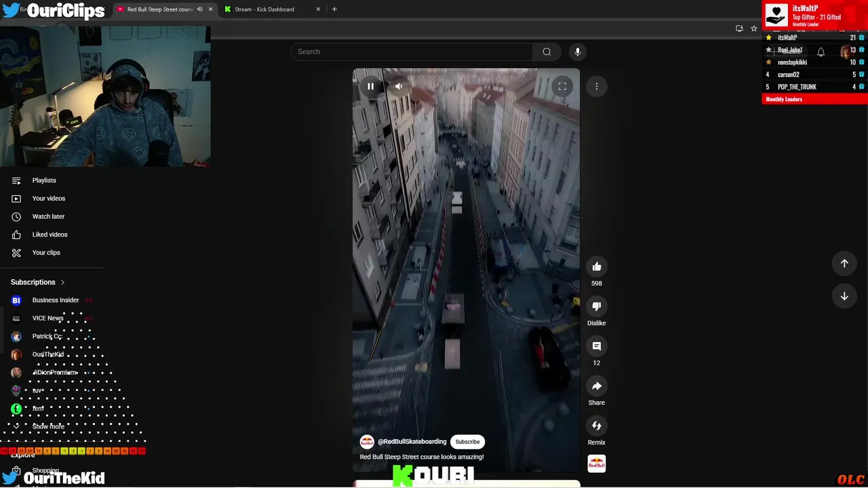Image resolution: width=868 pixels, height=488 pixels.
Task: Click the Liked videos thumbs-up icon
Action: 16,235
